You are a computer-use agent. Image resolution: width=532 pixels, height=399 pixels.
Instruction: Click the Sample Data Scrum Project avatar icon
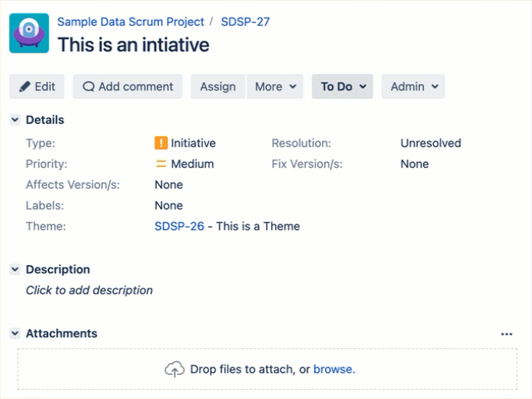point(29,33)
